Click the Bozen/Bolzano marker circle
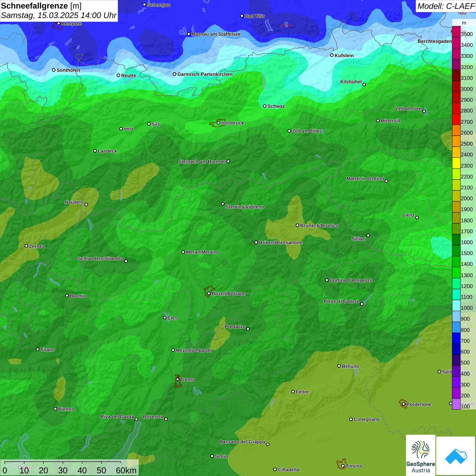 (209, 293)
